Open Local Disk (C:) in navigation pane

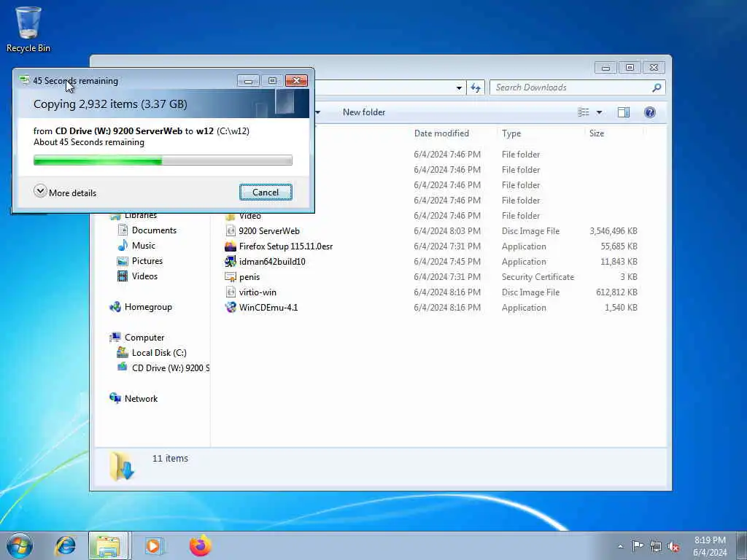click(x=159, y=352)
